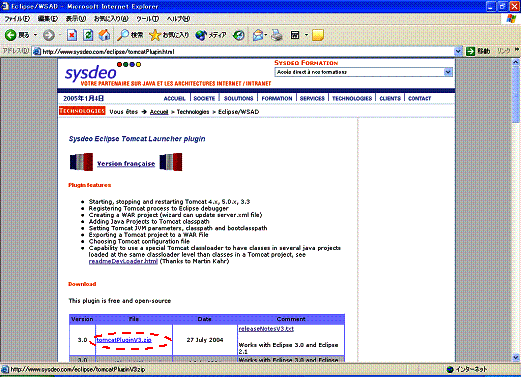
Task: Click the Back arrow icon
Action: pyautogui.click(x=11, y=35)
